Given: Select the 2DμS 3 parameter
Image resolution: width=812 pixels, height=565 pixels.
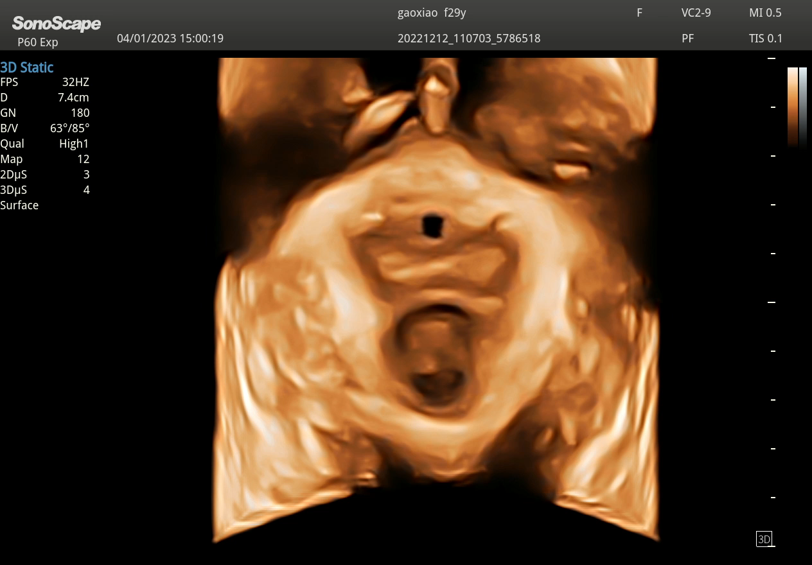Looking at the screenshot, I should pos(45,175).
